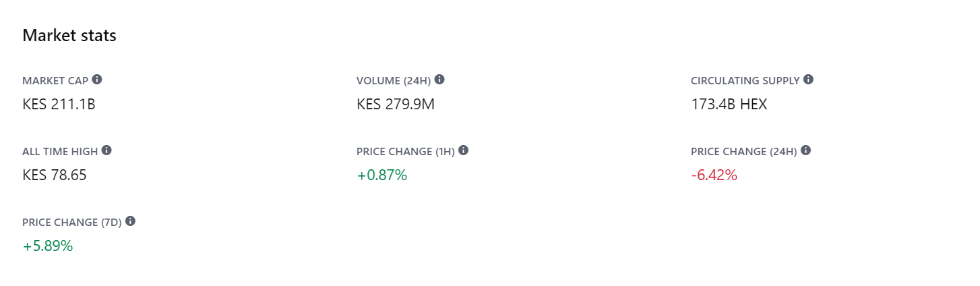Image resolution: width=980 pixels, height=286 pixels.
Task: Open the Price Change (24H) info icon
Action: click(806, 150)
